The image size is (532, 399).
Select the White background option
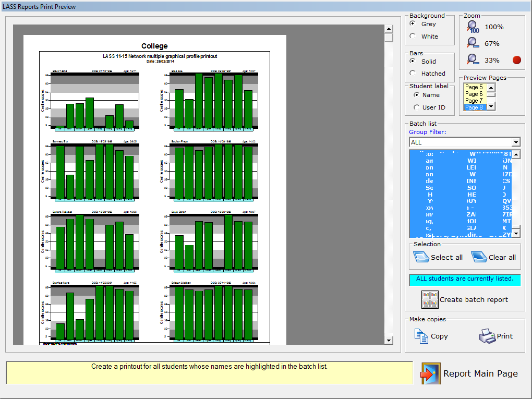coord(412,36)
